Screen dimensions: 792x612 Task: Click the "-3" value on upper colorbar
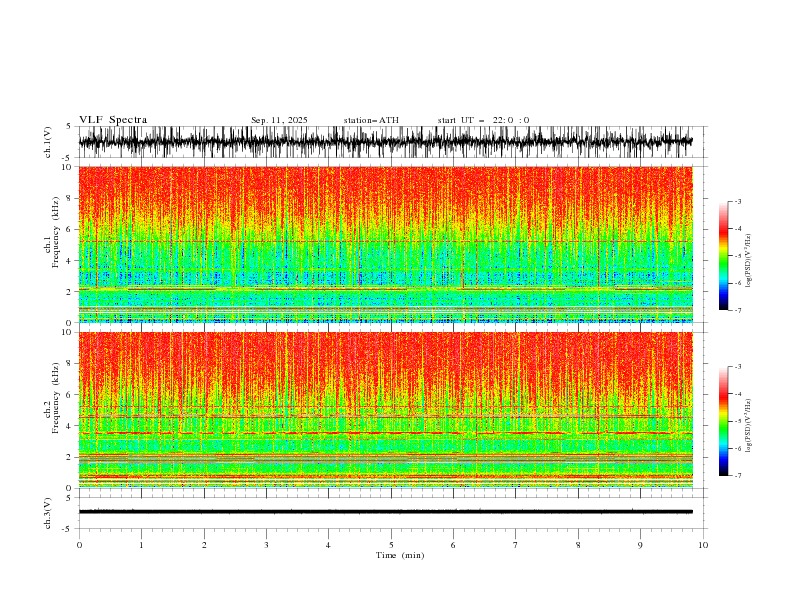click(x=738, y=201)
